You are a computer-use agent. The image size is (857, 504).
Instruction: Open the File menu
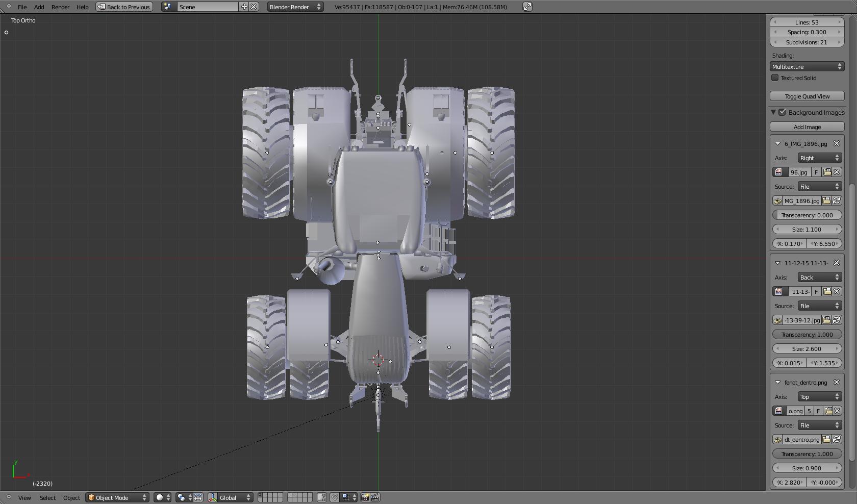pyautogui.click(x=22, y=7)
